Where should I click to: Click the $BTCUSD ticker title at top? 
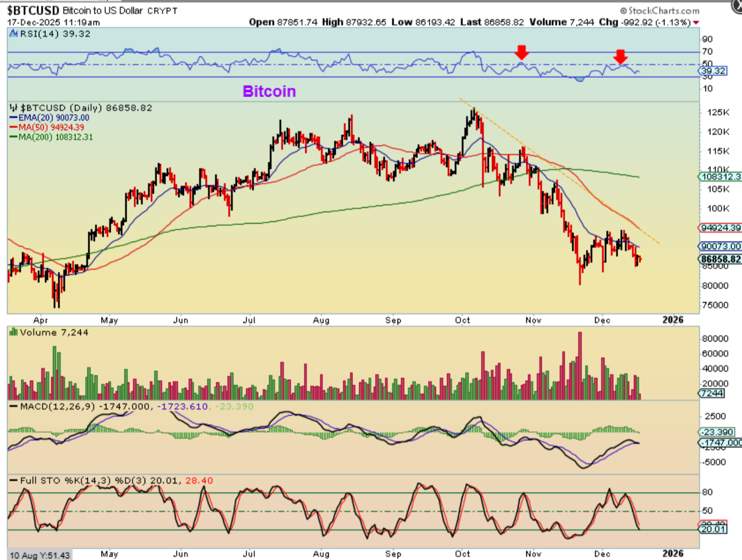[x=33, y=10]
